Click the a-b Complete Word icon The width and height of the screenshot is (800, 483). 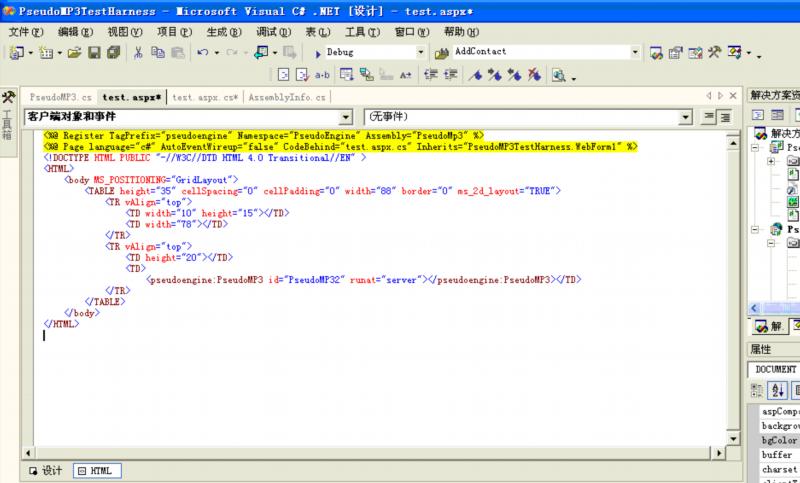pos(322,75)
